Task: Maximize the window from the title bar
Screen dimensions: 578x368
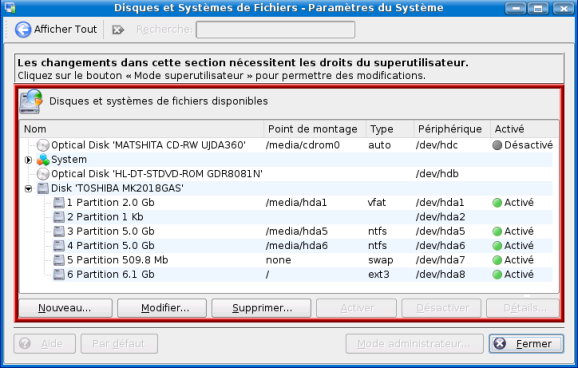Action: click(x=538, y=8)
